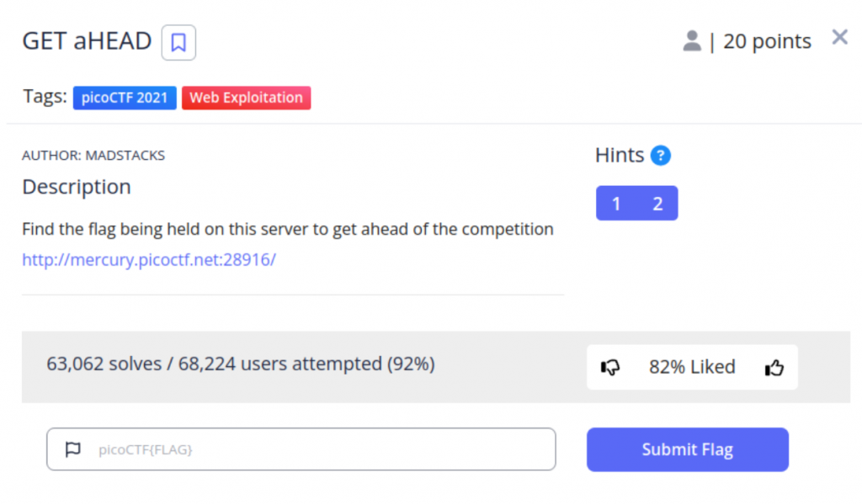Click the user silhouette icon beside points

(x=692, y=41)
